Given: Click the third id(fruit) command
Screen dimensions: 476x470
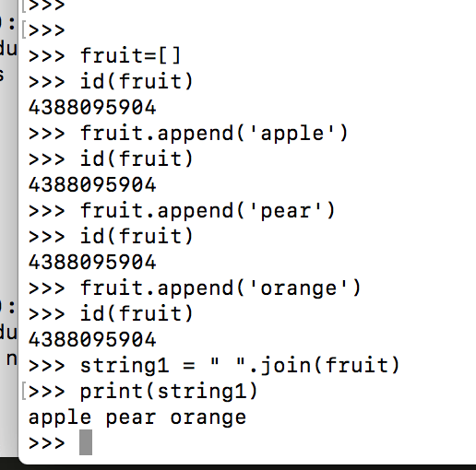Looking at the screenshot, I should point(137,237).
